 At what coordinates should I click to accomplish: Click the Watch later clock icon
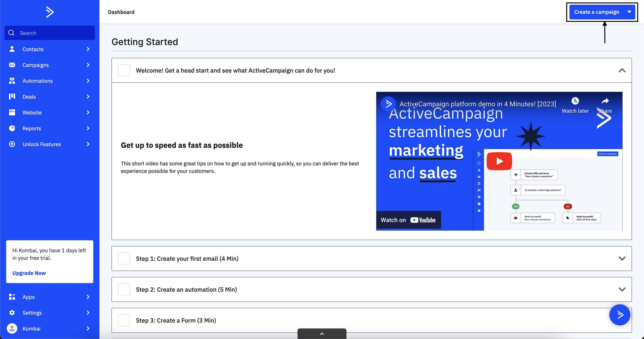click(575, 101)
